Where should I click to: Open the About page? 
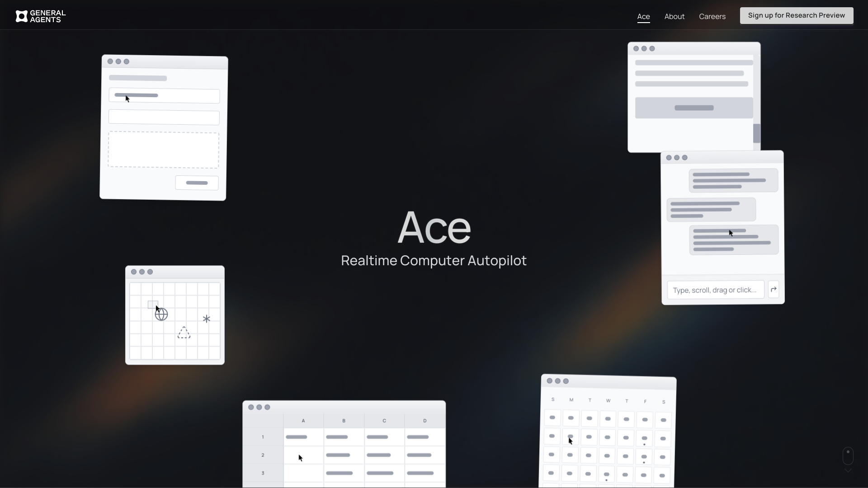click(x=674, y=16)
